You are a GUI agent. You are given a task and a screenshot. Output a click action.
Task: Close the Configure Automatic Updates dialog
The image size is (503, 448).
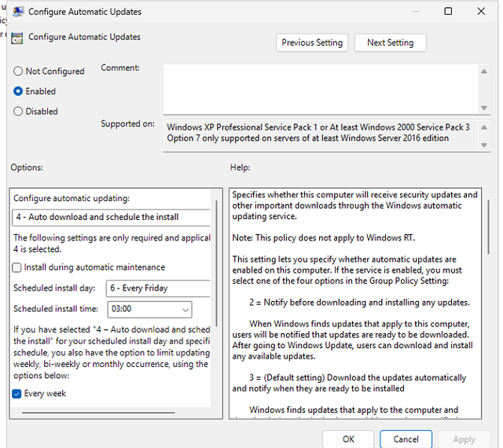[481, 11]
